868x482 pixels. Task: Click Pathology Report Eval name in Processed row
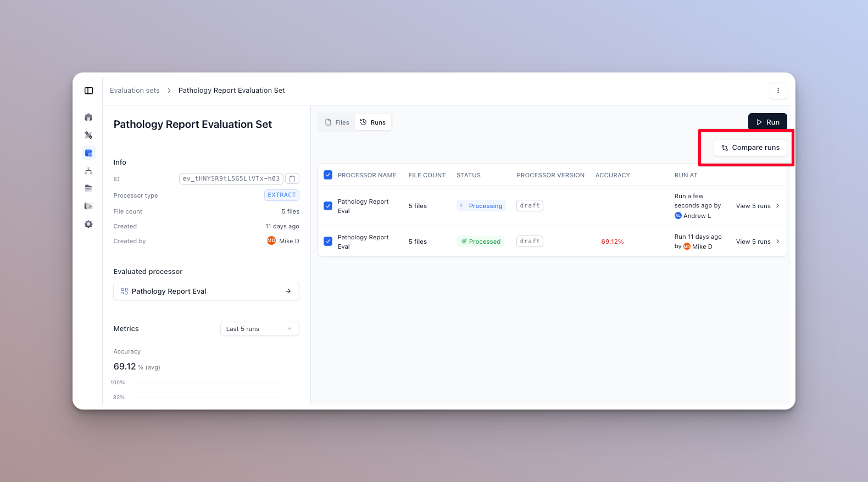(363, 242)
